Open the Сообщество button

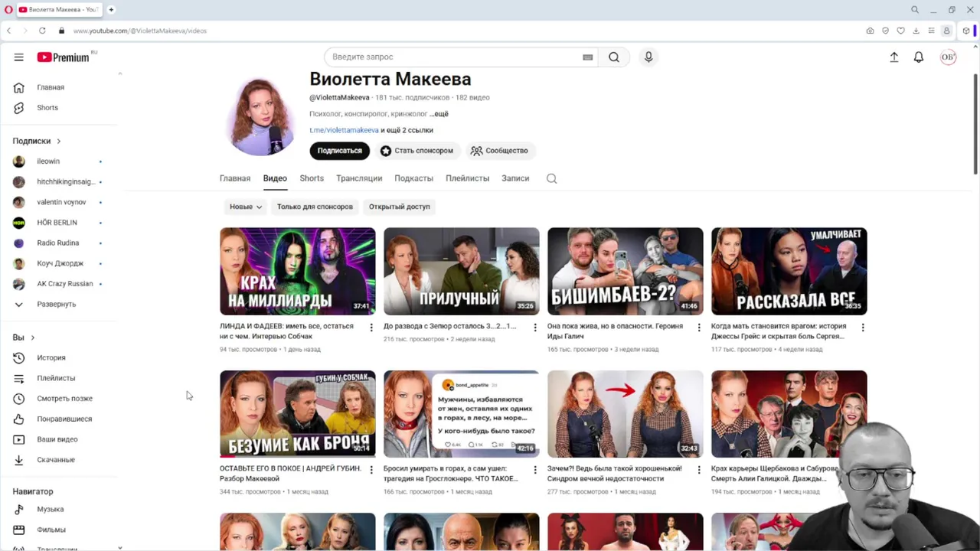(499, 151)
